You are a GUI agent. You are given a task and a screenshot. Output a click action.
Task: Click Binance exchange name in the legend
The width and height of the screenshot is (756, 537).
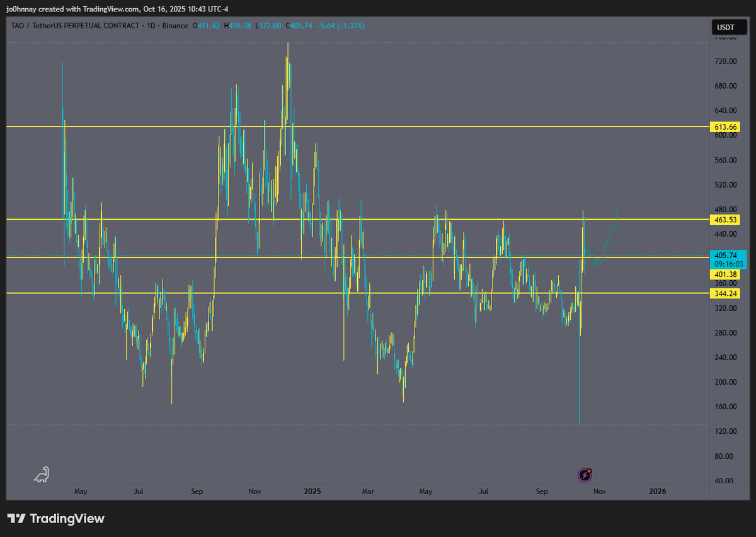tap(175, 26)
